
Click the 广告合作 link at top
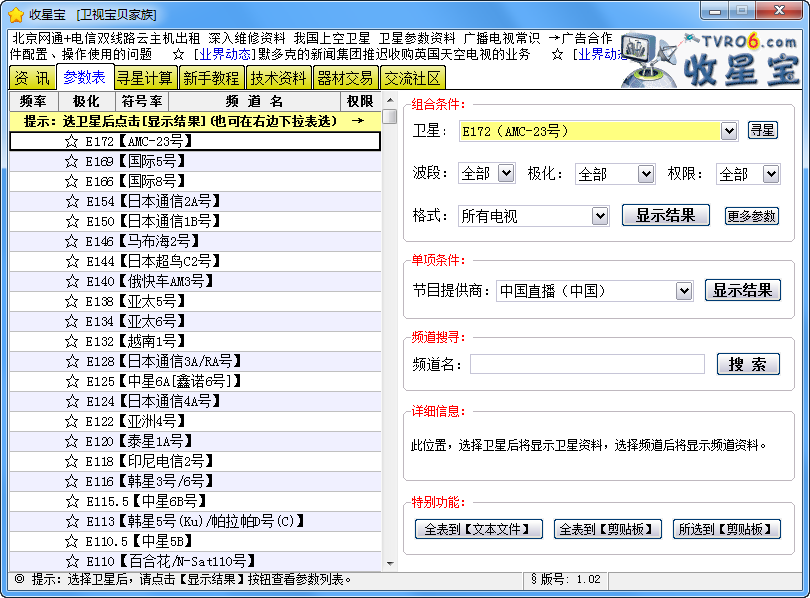tap(586, 38)
